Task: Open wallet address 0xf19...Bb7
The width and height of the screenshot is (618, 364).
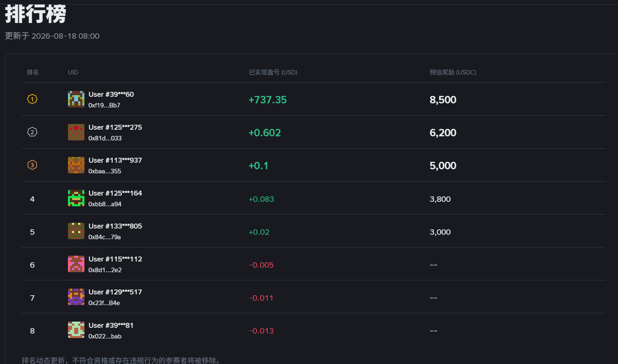Action: coord(104,105)
